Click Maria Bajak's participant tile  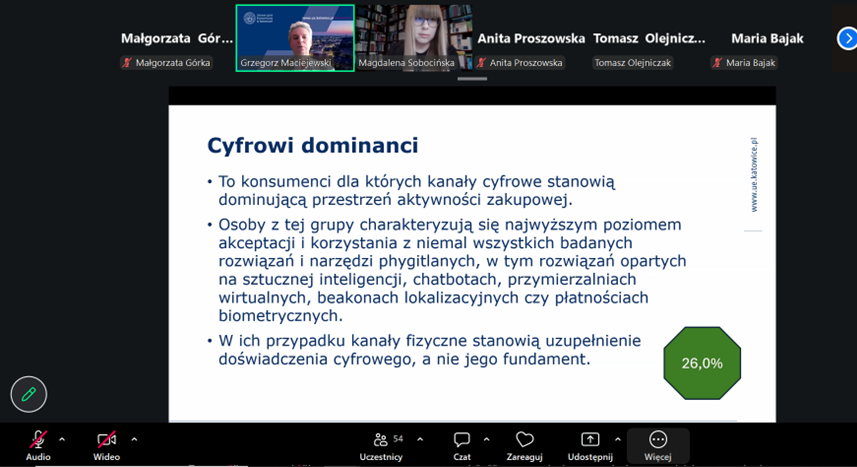point(767,40)
